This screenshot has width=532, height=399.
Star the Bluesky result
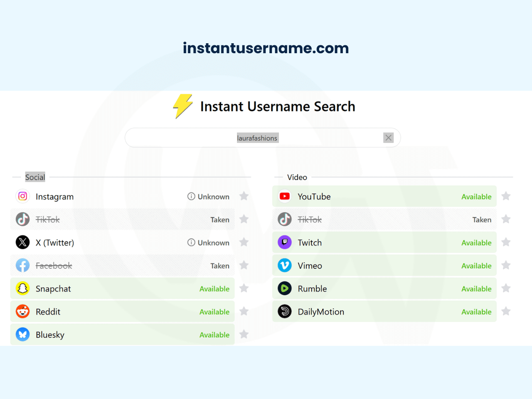click(244, 334)
